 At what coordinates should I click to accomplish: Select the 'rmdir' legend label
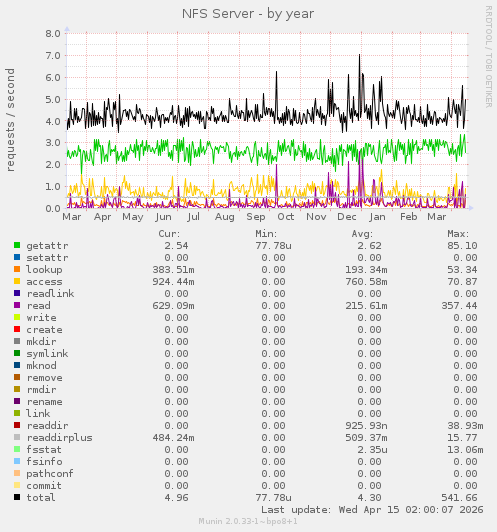pos(41,390)
